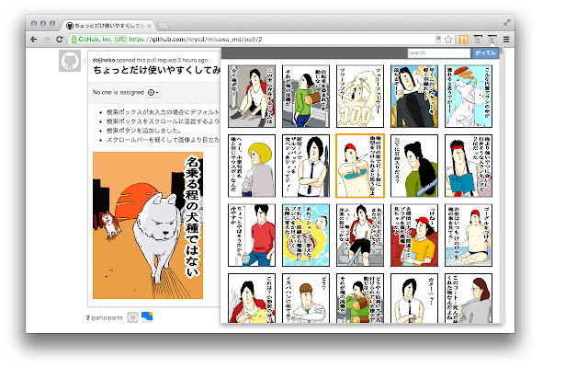Click the extension icon left of the active one
The width and height of the screenshot is (588, 368).
coord(478,40)
